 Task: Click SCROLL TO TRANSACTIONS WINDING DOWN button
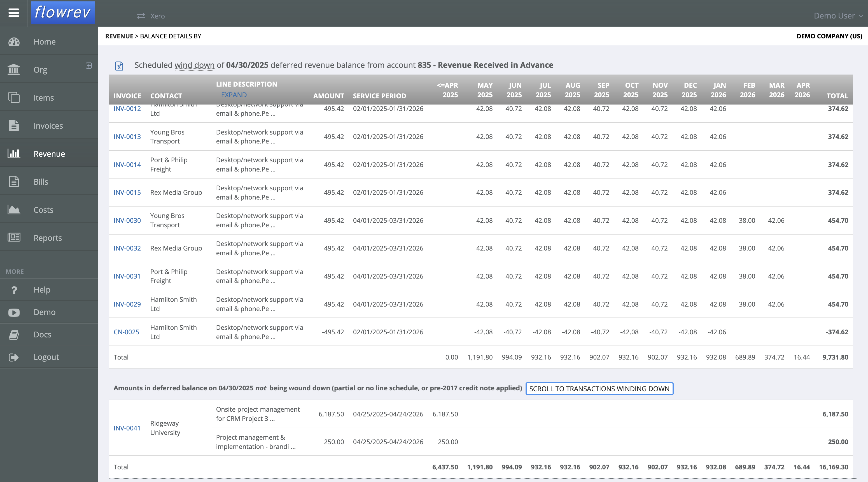(599, 389)
